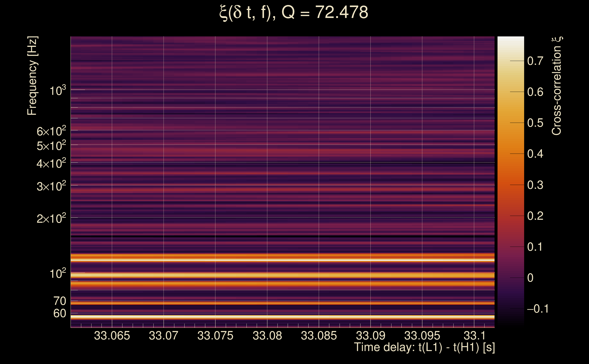Image resolution: width=589 pixels, height=364 pixels.
Task: Click the 6×10² frequency tick label
Action: pyautogui.click(x=51, y=131)
